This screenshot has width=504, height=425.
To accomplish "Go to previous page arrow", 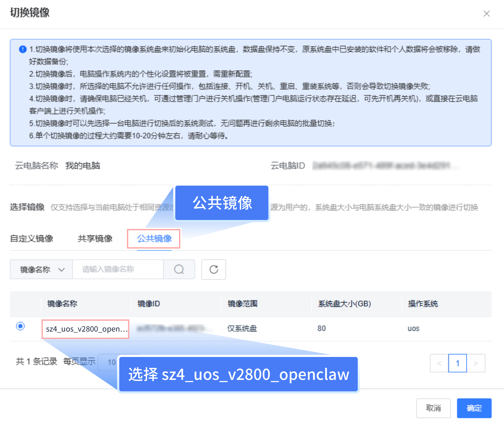I will [439, 363].
